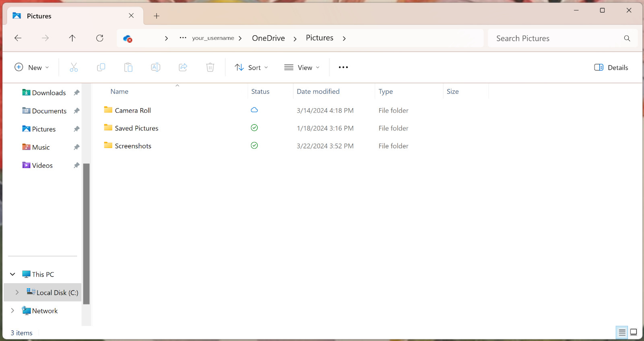Expand chevron after your_username breadcrumb
644x341 pixels.
point(240,39)
